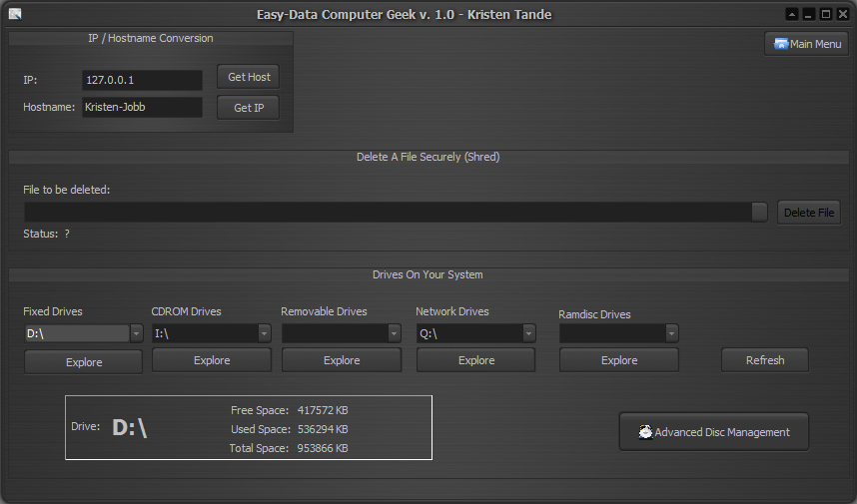
Task: Explore the selected fixed drive D:\
Action: click(x=83, y=362)
